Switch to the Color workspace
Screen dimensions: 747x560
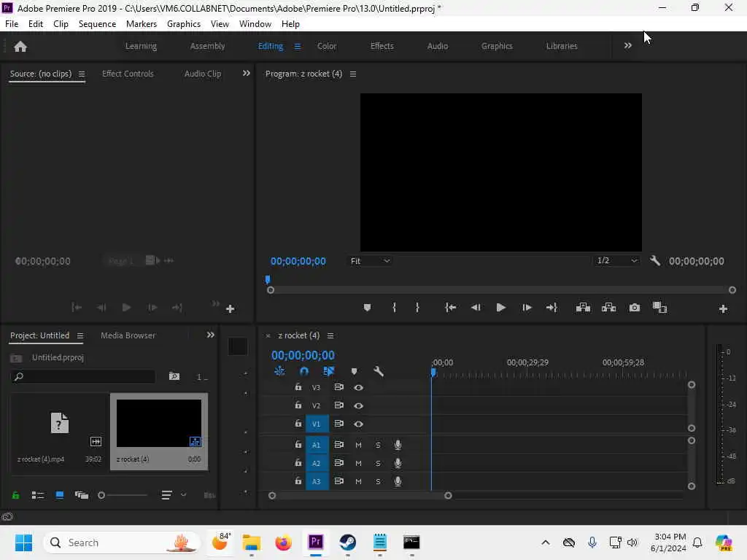pos(327,46)
